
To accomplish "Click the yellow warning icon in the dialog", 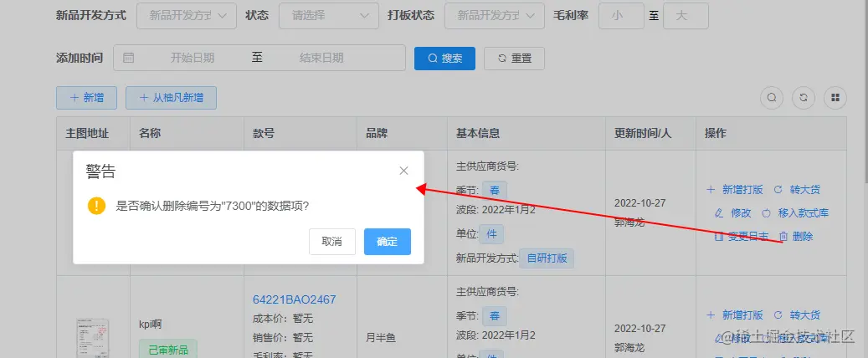I will tap(96, 206).
